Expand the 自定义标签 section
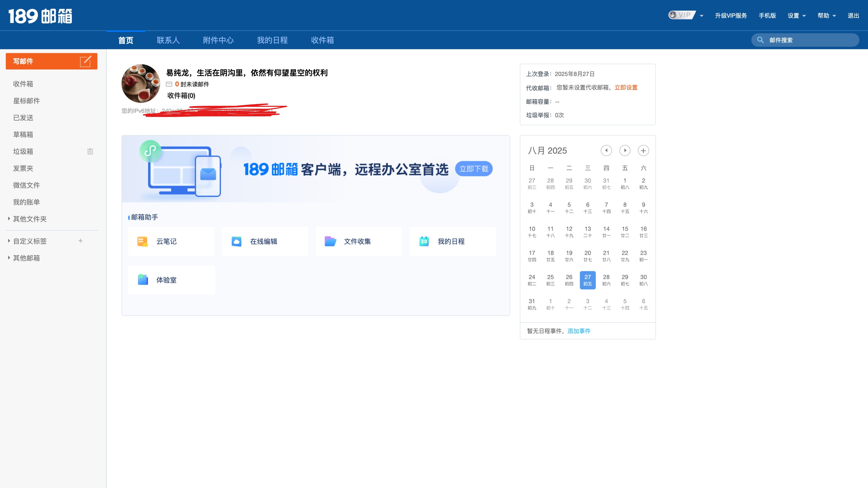Screen dimensions: 868x488 pos(9,241)
